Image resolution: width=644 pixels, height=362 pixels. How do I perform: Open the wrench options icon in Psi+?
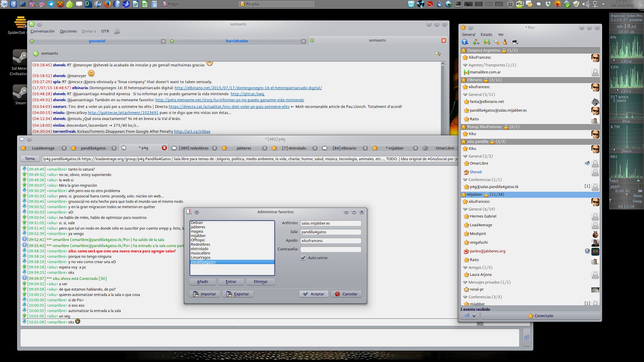(x=496, y=42)
